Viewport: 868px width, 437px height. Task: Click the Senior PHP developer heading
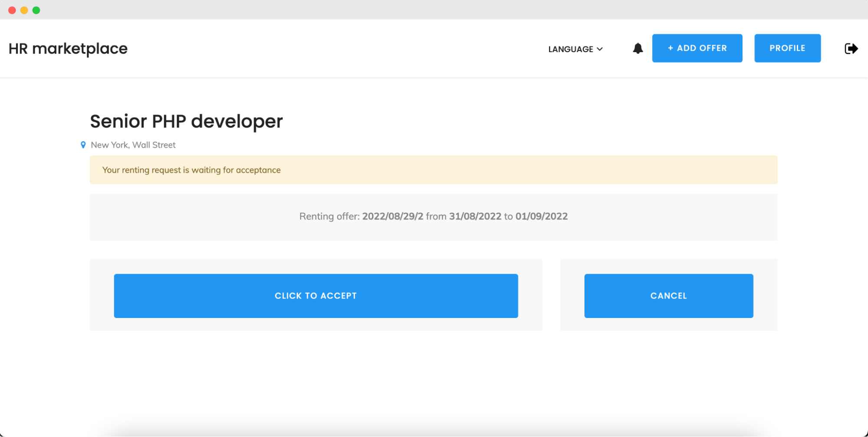186,121
